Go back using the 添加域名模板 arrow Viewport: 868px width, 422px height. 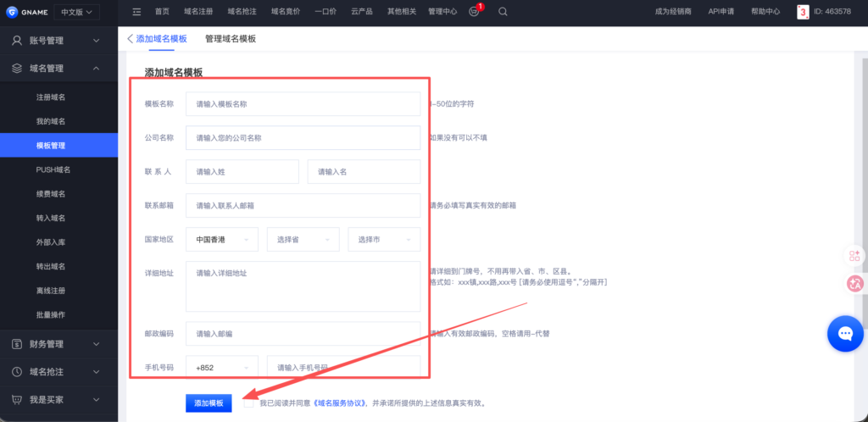click(x=130, y=39)
